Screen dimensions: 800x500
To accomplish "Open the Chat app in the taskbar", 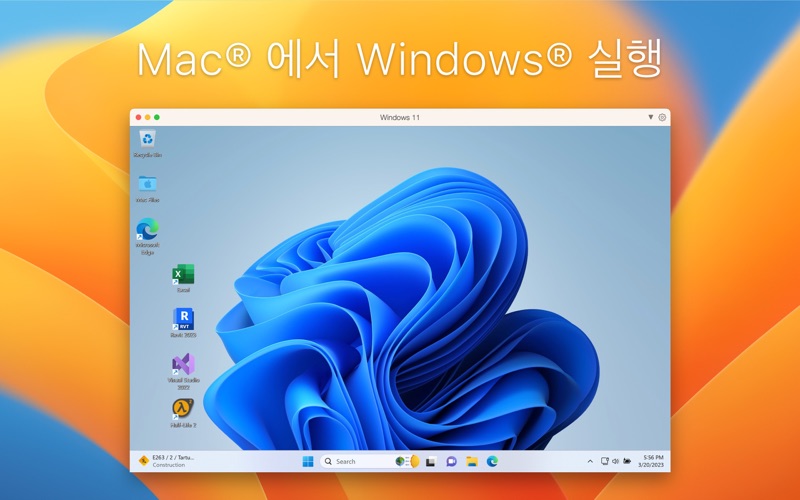I will (x=451, y=462).
